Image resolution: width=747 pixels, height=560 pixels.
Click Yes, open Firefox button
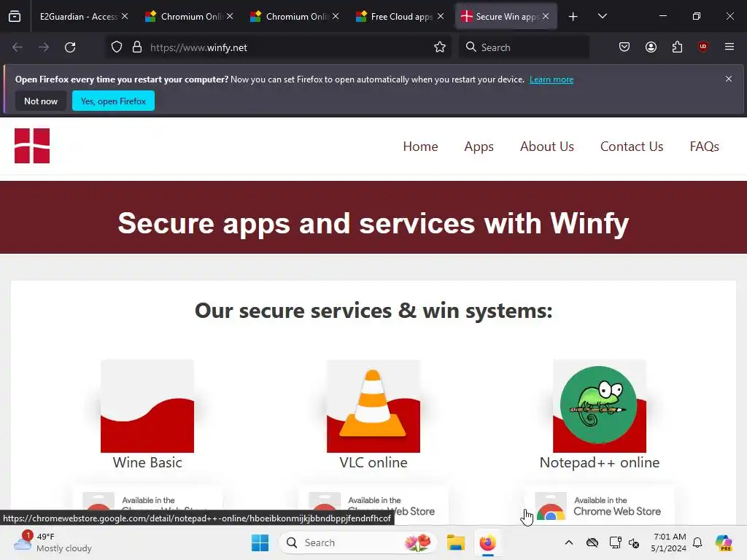tap(113, 101)
